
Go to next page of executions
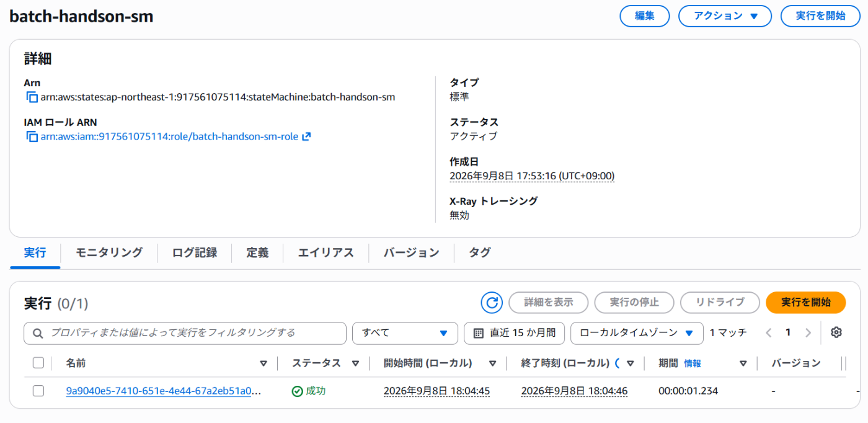[x=808, y=332]
